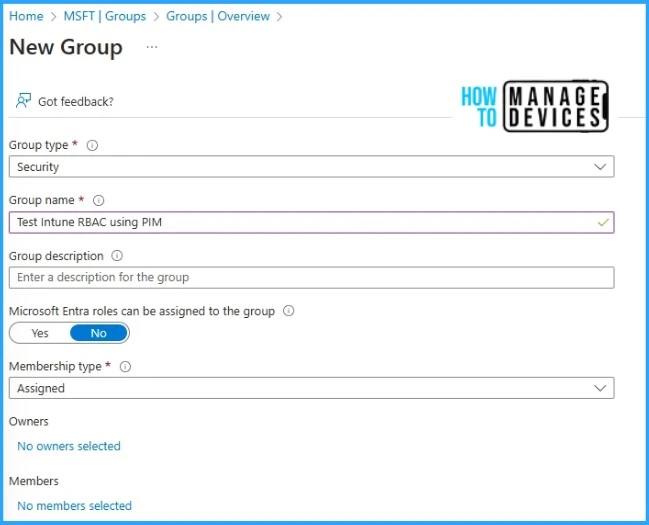Expand the Membership type Assigned dropdown
Screen dimensions: 649x525
click(311, 388)
